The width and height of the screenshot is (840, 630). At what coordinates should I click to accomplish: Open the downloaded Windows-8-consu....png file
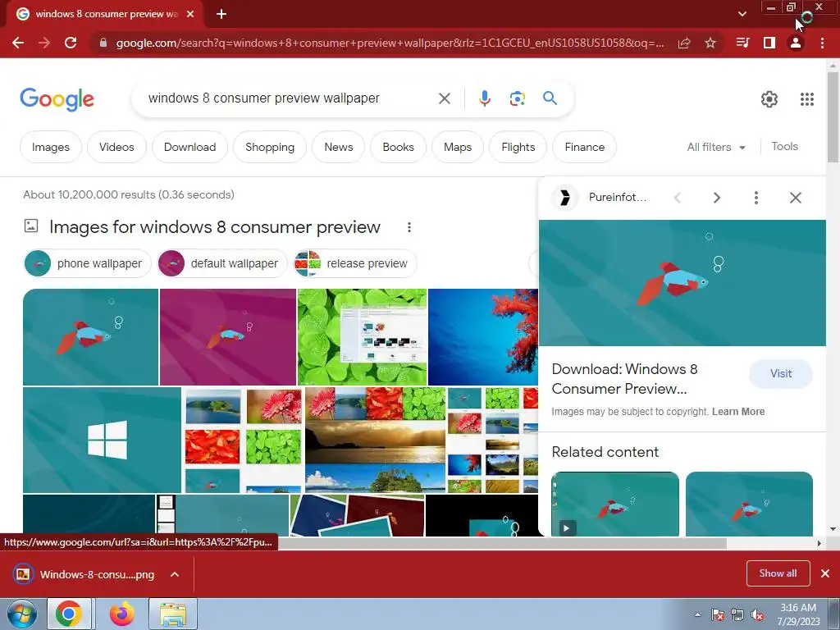point(84,574)
